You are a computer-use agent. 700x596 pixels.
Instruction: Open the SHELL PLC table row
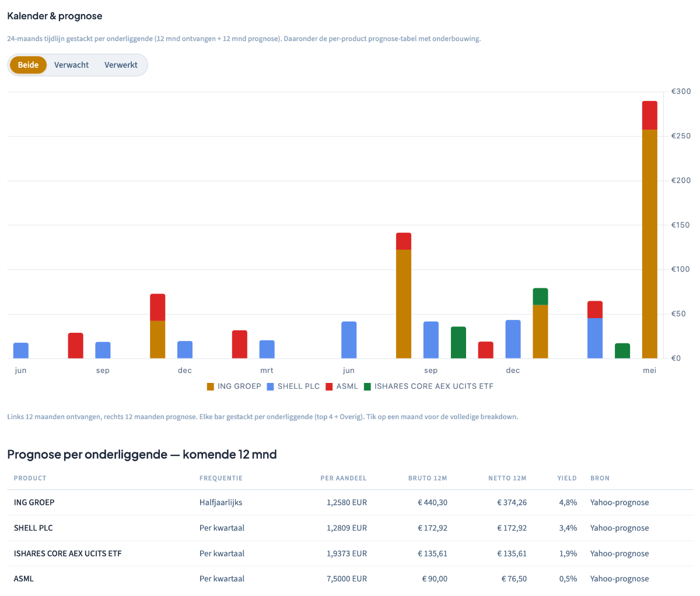(x=350, y=528)
